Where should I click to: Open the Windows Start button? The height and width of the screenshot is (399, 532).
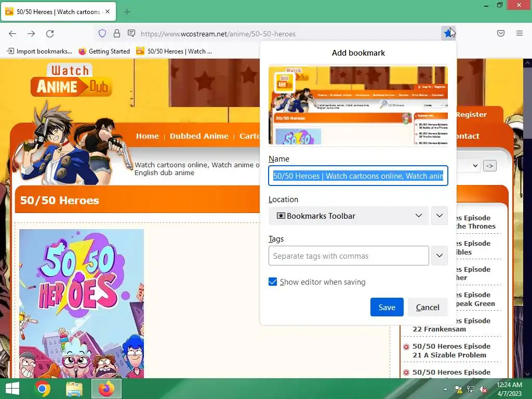pyautogui.click(x=12, y=389)
